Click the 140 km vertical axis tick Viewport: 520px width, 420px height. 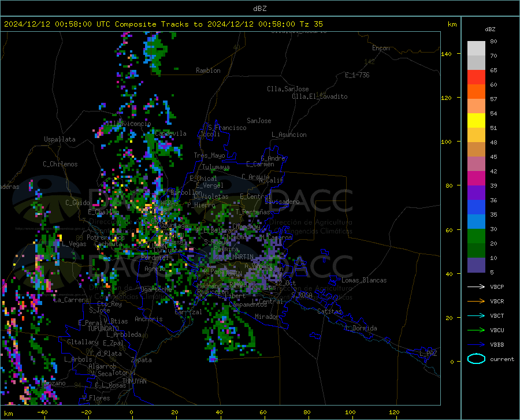point(446,54)
